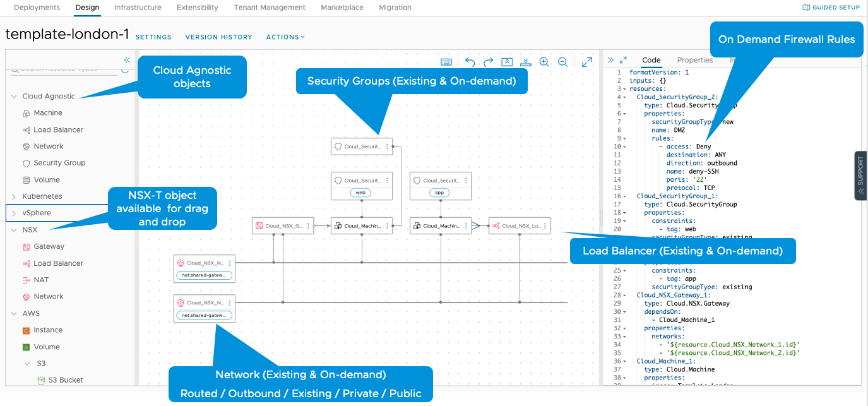The width and height of the screenshot is (868, 406).
Task: Open Version History
Action: pyautogui.click(x=218, y=37)
